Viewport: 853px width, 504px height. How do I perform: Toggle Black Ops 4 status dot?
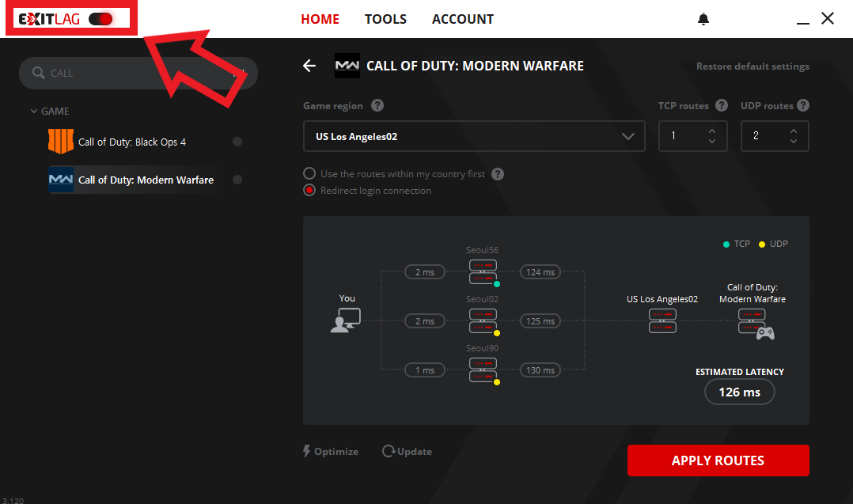pos(237,142)
